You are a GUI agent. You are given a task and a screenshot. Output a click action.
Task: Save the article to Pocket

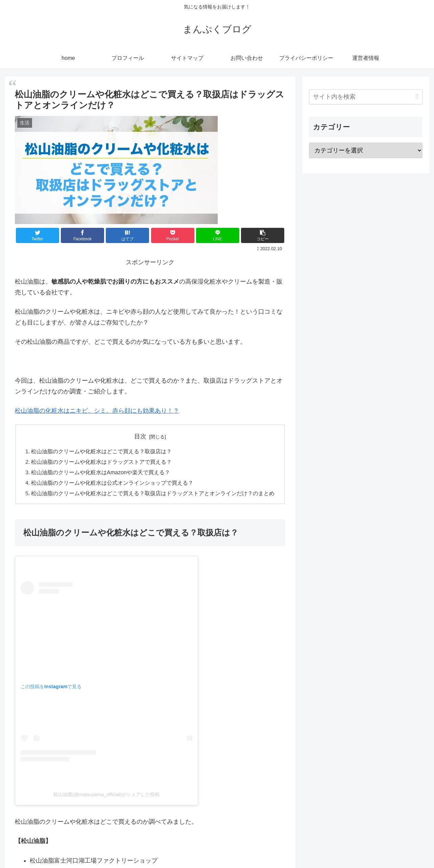tap(173, 235)
